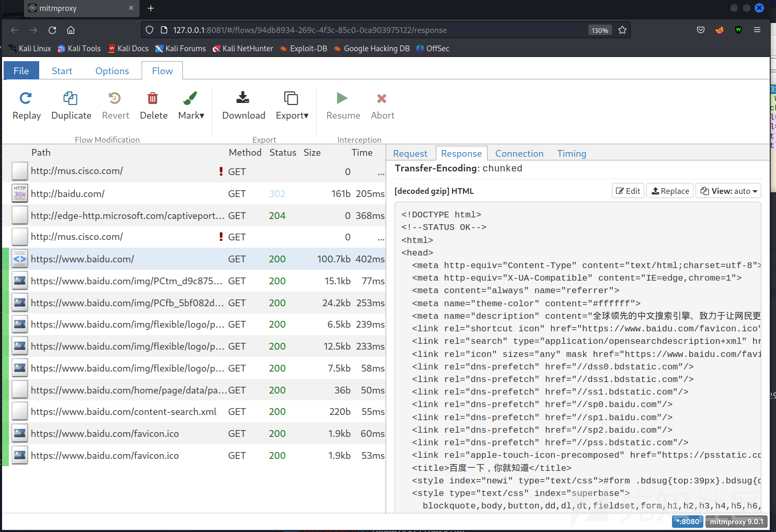Bookmark this page with star icon
The width and height of the screenshot is (776, 532).
click(622, 30)
